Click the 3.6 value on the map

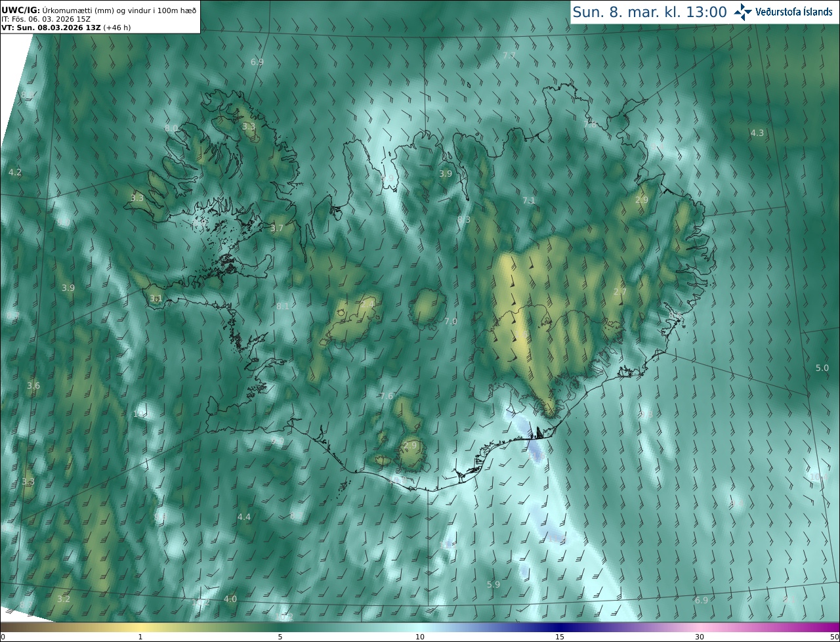point(33,385)
